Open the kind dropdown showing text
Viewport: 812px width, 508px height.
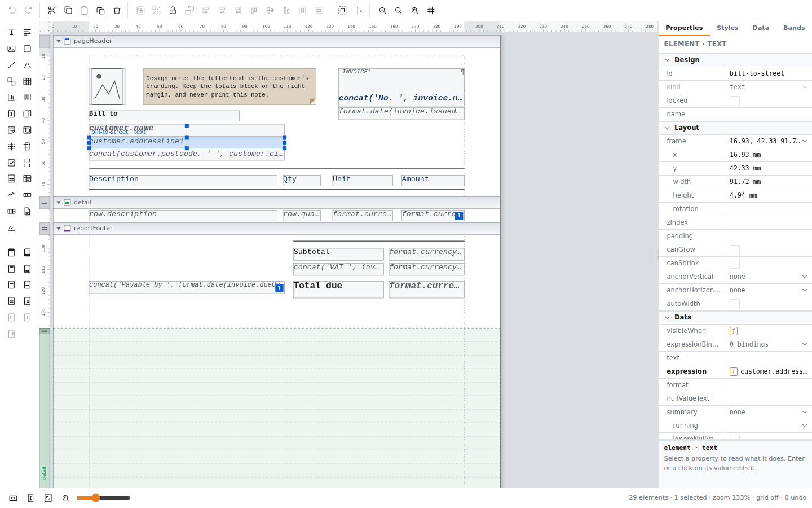coord(769,87)
